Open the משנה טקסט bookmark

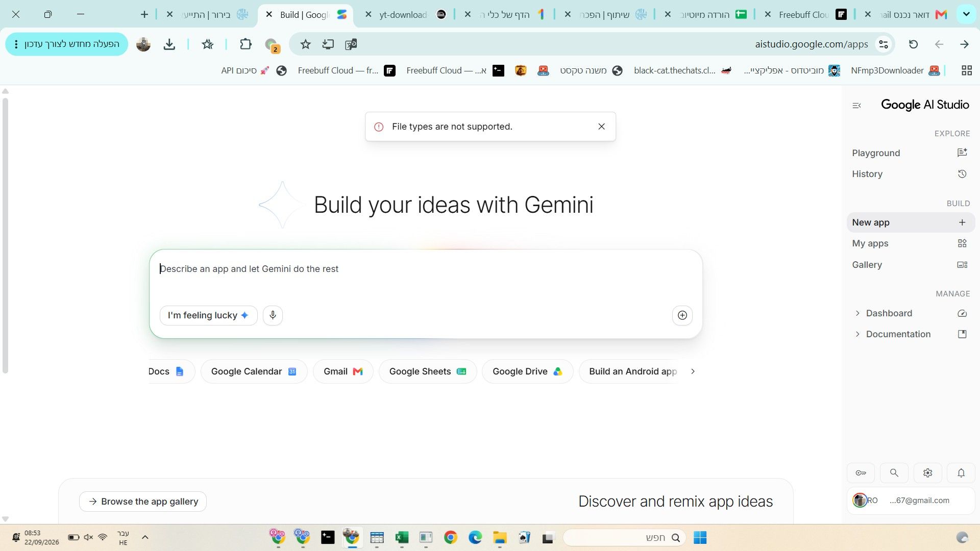pyautogui.click(x=591, y=70)
